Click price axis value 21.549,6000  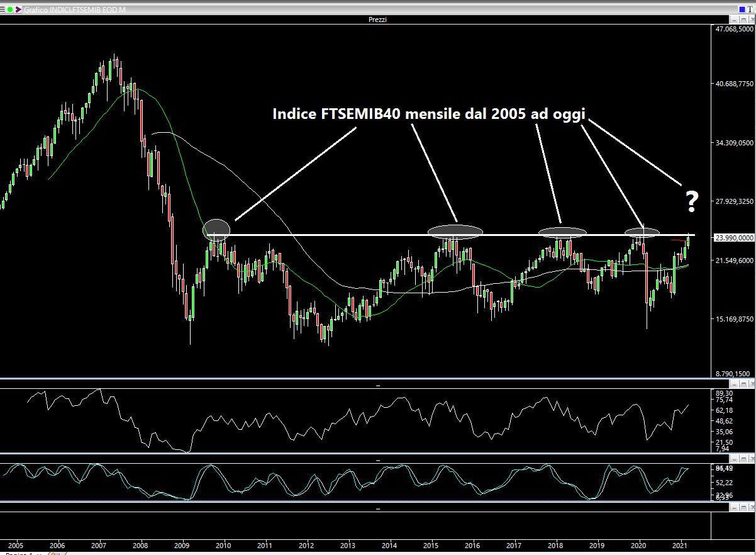(x=735, y=260)
